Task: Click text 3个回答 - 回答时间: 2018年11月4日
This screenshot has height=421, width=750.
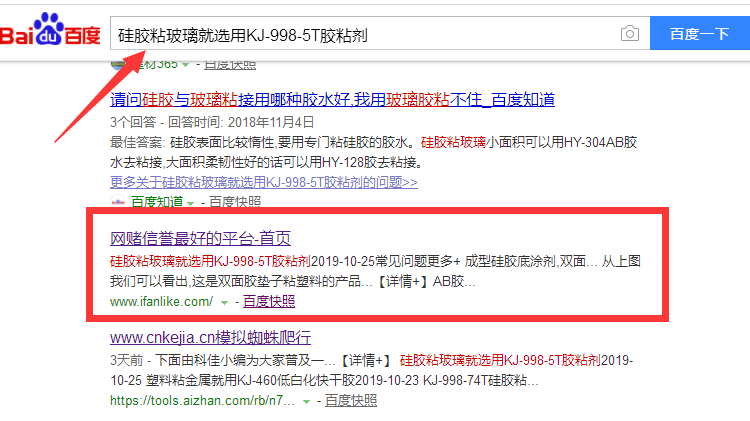Action: click(212, 122)
